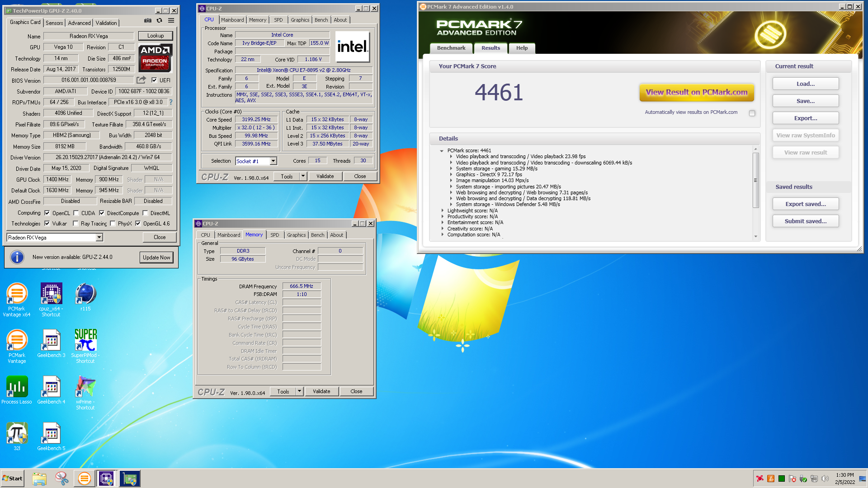Click GPU Name field Radeon RX Vega
868x488 pixels.
click(x=89, y=36)
